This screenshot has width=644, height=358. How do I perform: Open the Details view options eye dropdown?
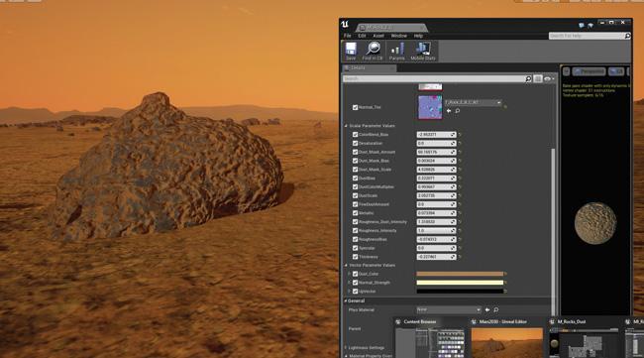click(549, 78)
